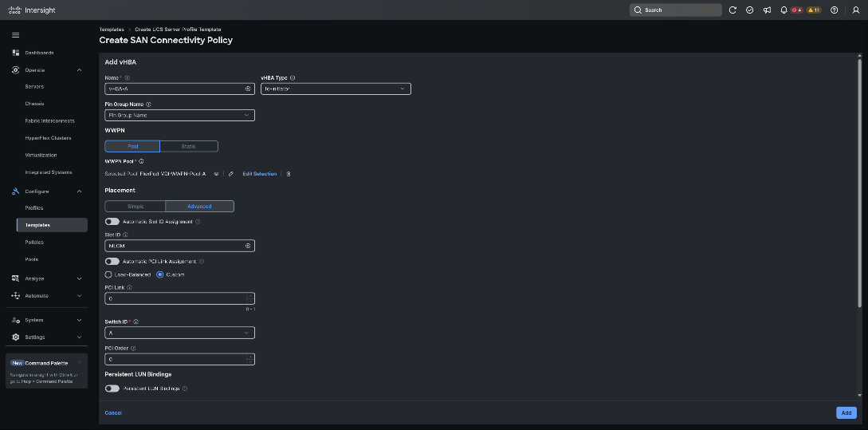Viewport: 868px width, 430px height.
Task: Click the Cisco Intersight logo
Action: (32, 10)
